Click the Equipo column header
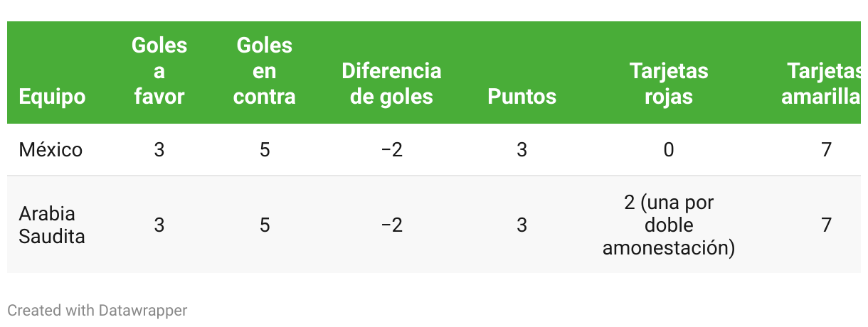 [52, 97]
